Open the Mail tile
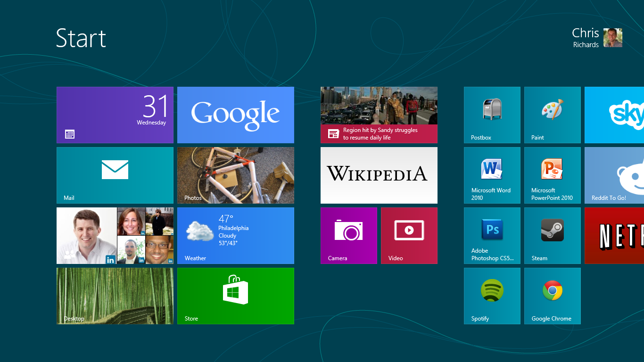 click(115, 175)
